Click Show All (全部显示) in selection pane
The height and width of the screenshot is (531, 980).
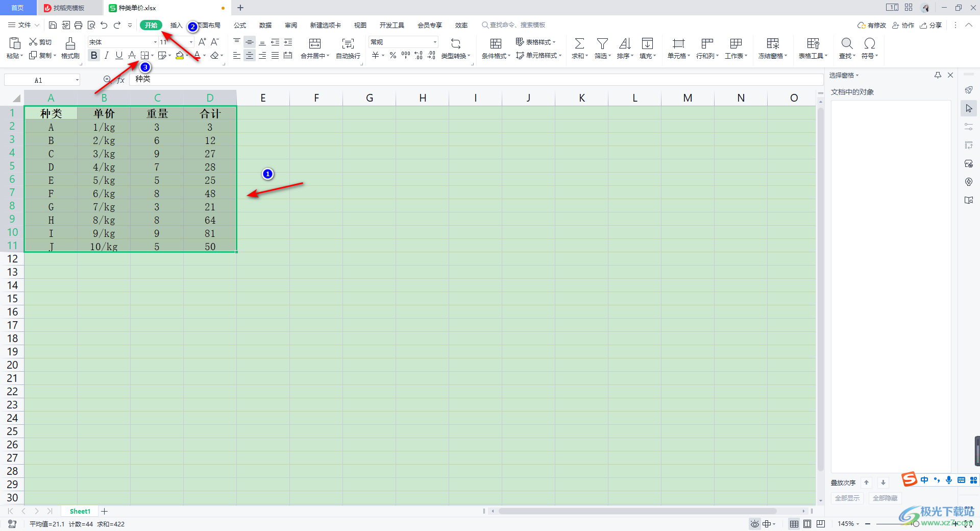[x=847, y=498]
